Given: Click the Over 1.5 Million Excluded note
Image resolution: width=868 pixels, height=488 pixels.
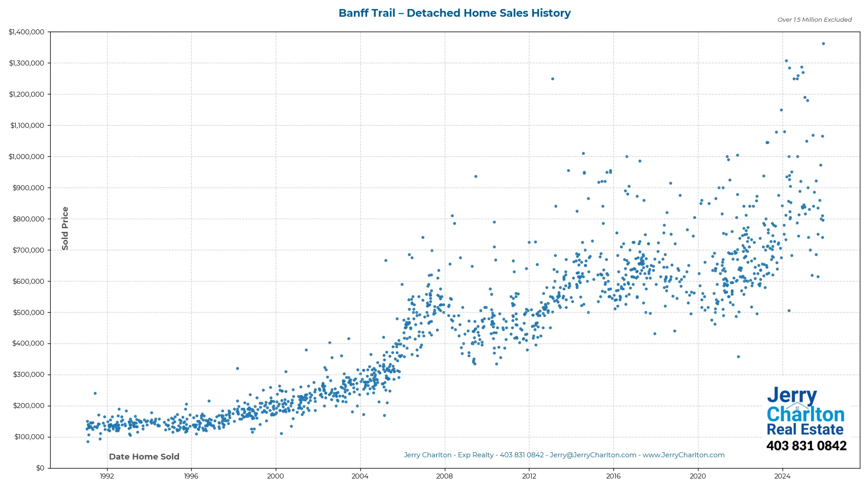Looking at the screenshot, I should (814, 19).
